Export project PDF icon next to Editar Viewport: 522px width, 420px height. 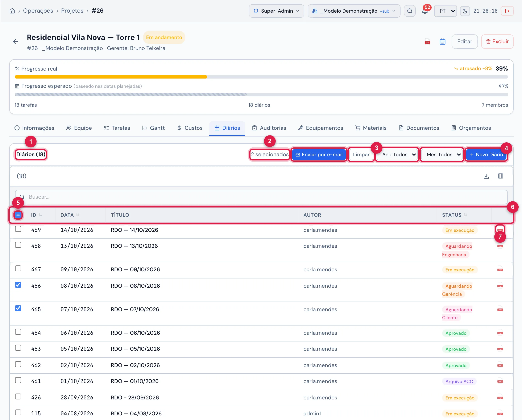pyautogui.click(x=427, y=42)
